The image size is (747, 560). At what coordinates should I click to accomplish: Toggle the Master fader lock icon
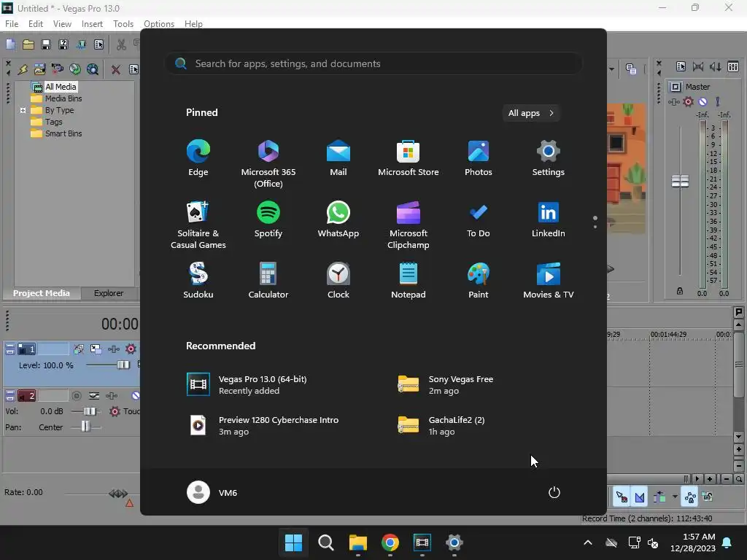point(680,291)
